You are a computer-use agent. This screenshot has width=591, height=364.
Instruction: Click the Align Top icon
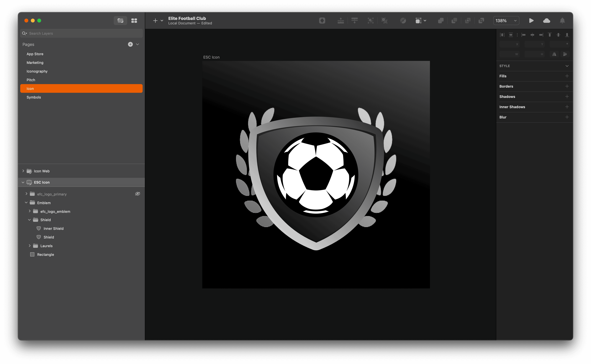(x=550, y=35)
